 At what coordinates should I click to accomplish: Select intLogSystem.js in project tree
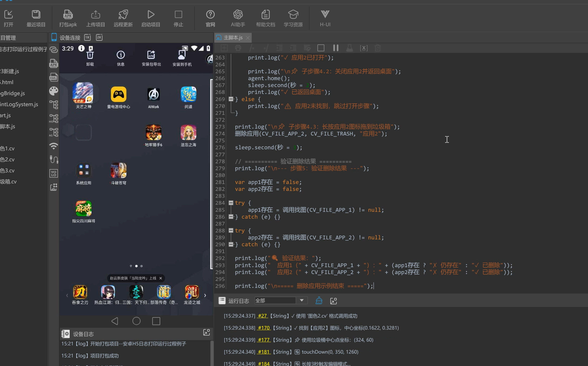19,104
